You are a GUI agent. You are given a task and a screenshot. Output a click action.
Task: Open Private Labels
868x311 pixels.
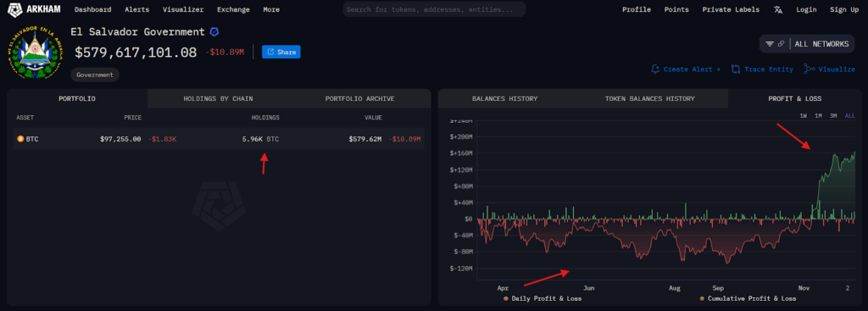click(x=731, y=10)
